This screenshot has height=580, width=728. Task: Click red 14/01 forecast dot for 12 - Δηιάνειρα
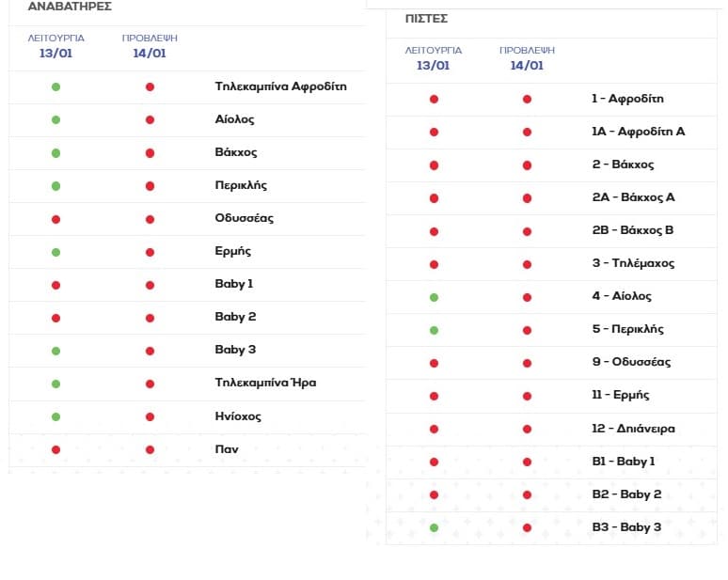527,430
